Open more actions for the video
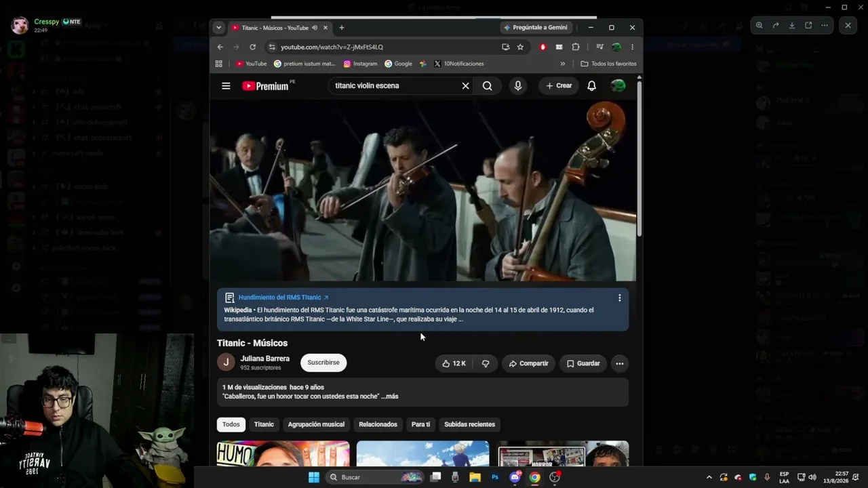The image size is (868, 488). pos(619,363)
